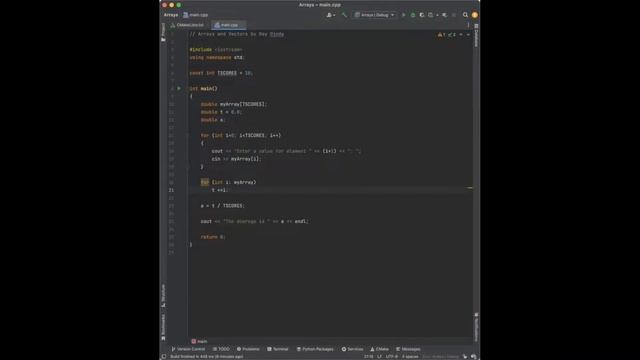640x360 pixels.
Task: Open the Project tool window on left strip
Action: tap(163, 32)
